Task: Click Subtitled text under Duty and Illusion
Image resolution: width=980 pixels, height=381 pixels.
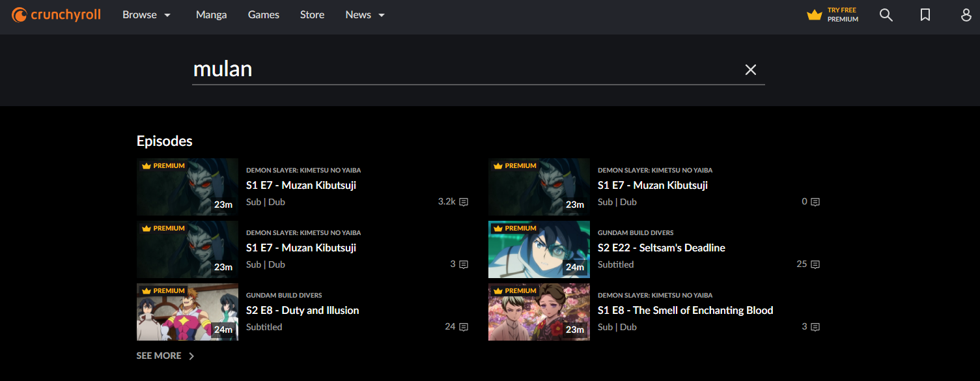Action: click(x=264, y=327)
